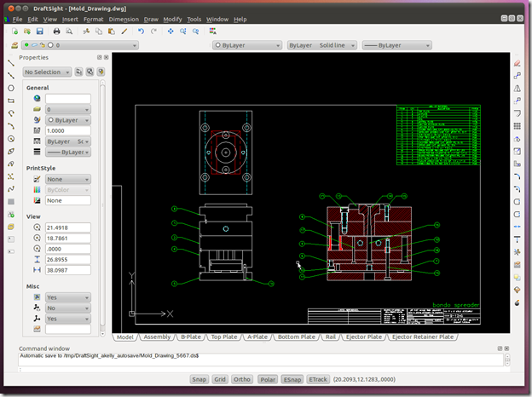Open the General layer 0 dropdown in Properties

pos(68,110)
